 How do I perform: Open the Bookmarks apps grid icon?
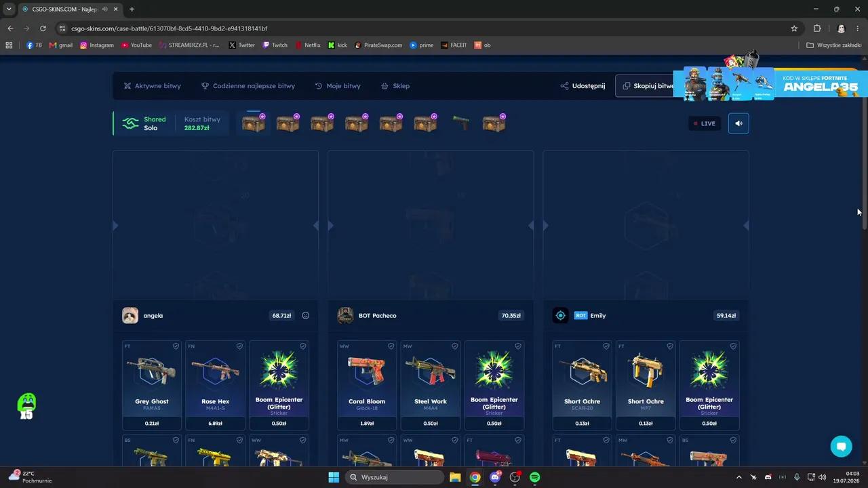click(x=9, y=45)
